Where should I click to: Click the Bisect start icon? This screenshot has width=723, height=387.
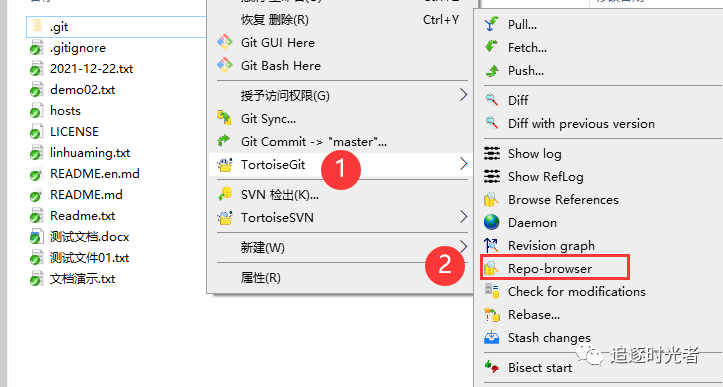click(x=492, y=367)
